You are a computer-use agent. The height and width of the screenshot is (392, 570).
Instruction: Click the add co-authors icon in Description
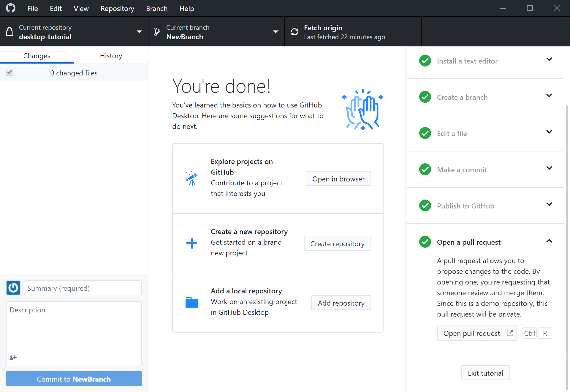click(x=13, y=357)
